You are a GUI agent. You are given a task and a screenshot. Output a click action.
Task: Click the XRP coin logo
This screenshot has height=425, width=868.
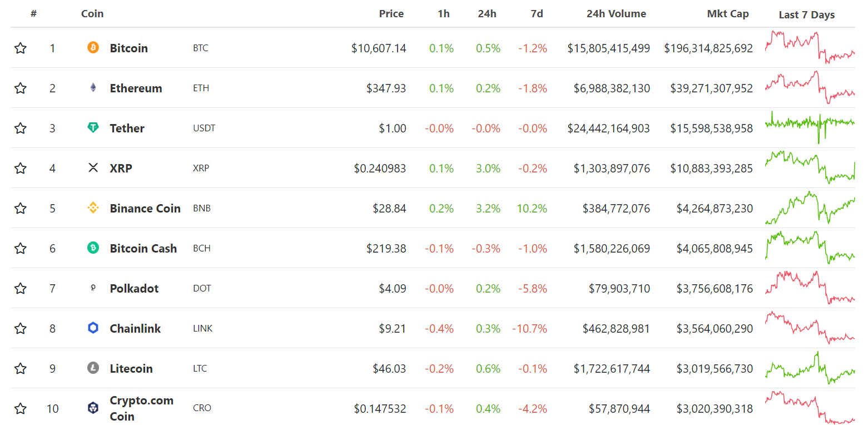pyautogui.click(x=93, y=168)
